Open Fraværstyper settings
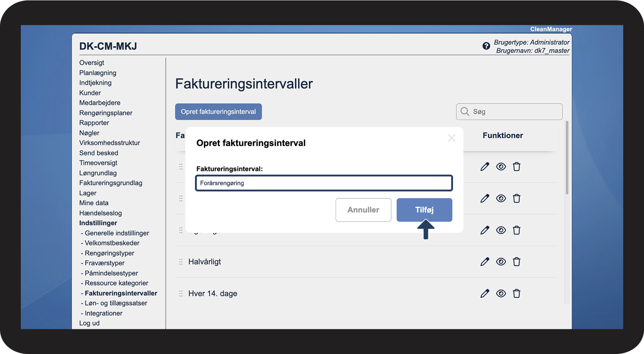This screenshot has width=644, height=354. [x=105, y=263]
